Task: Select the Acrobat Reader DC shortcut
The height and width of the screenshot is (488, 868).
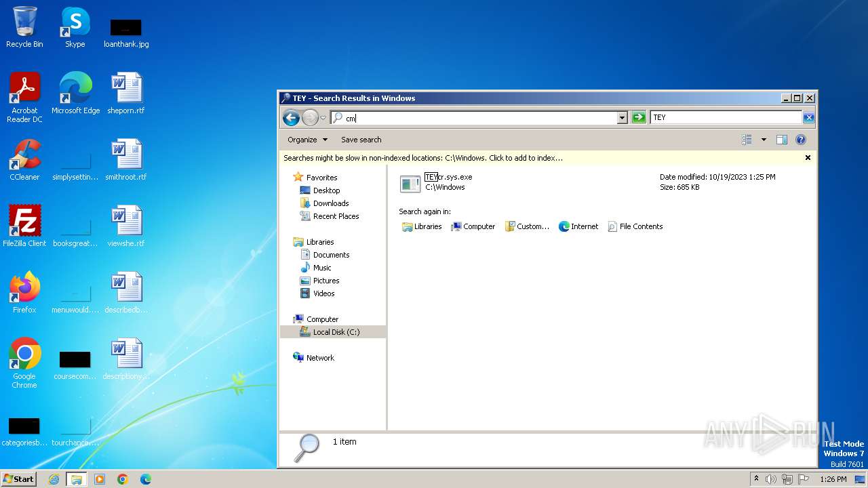Action: (24, 98)
